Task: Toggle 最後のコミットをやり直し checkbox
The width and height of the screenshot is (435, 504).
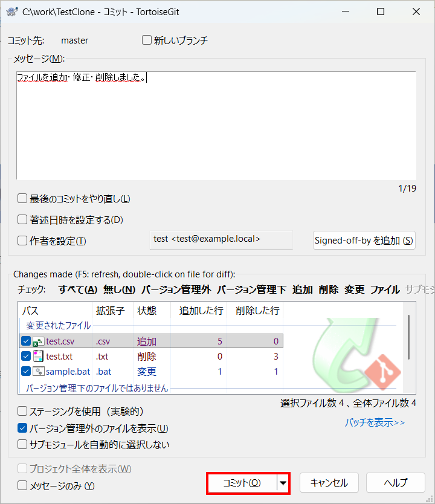Action: click(x=22, y=198)
